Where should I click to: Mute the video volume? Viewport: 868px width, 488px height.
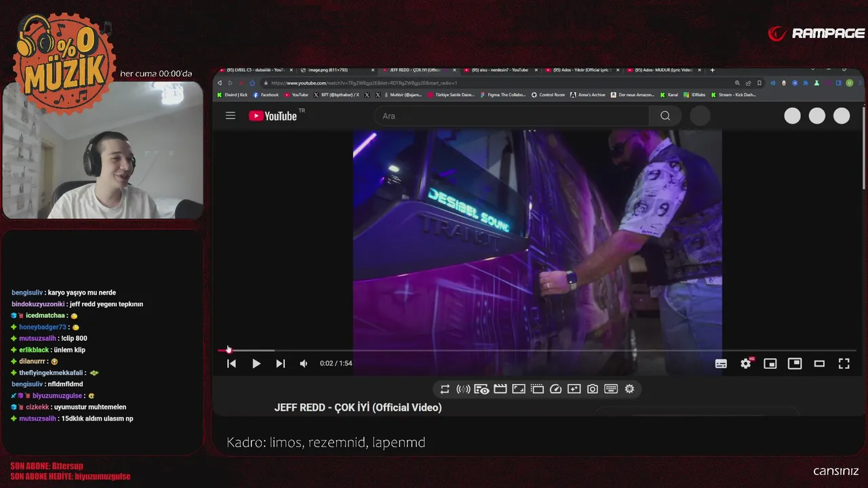(x=303, y=363)
